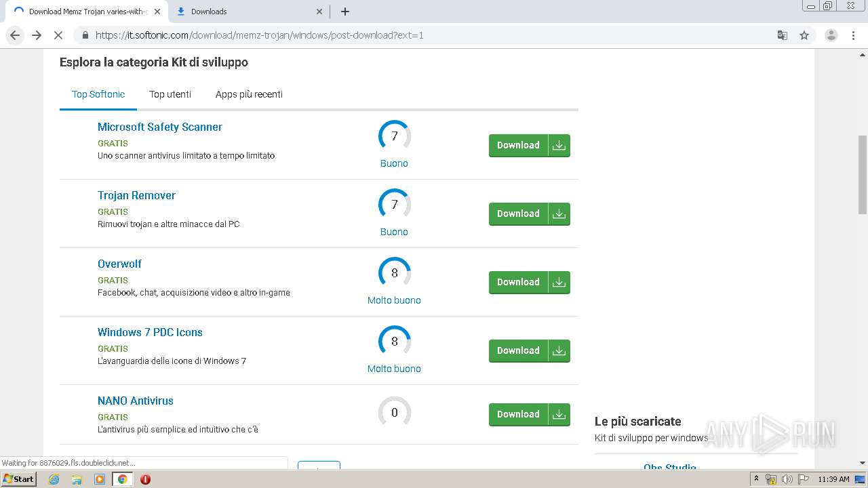Bookmark this page with star icon
The width and height of the screenshot is (868, 488).
804,35
